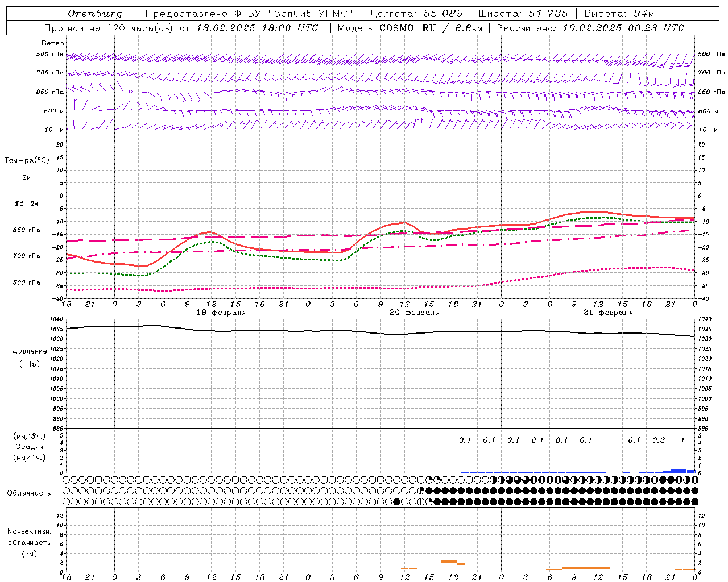Image resolution: width=728 pixels, height=582 pixels.
Task: Click the '0.3' precipitation amount value
Action: 659,440
